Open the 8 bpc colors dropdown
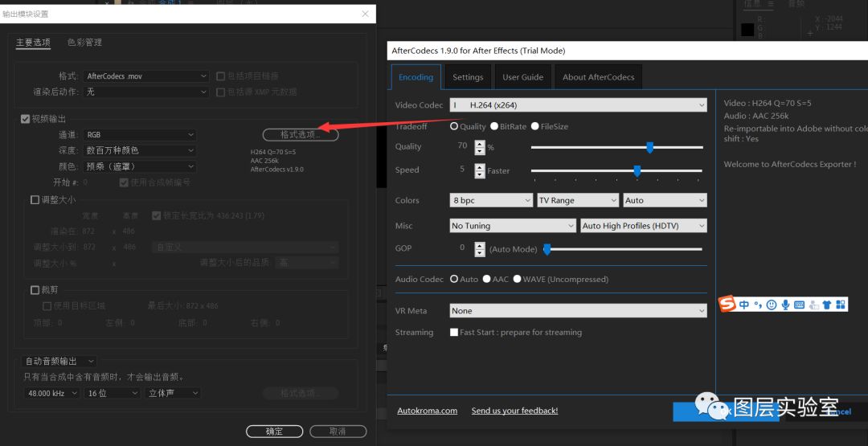This screenshot has height=446, width=868. click(x=491, y=200)
